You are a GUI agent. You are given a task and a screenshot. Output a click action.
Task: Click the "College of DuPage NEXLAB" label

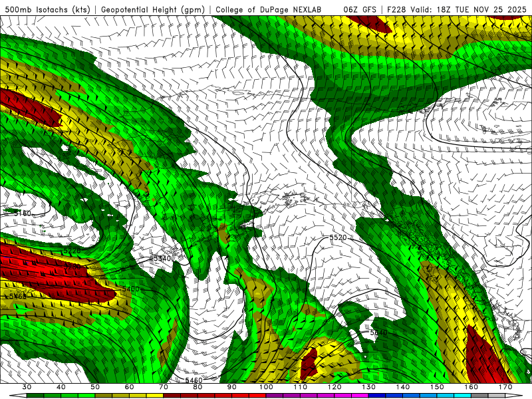pos(269,10)
